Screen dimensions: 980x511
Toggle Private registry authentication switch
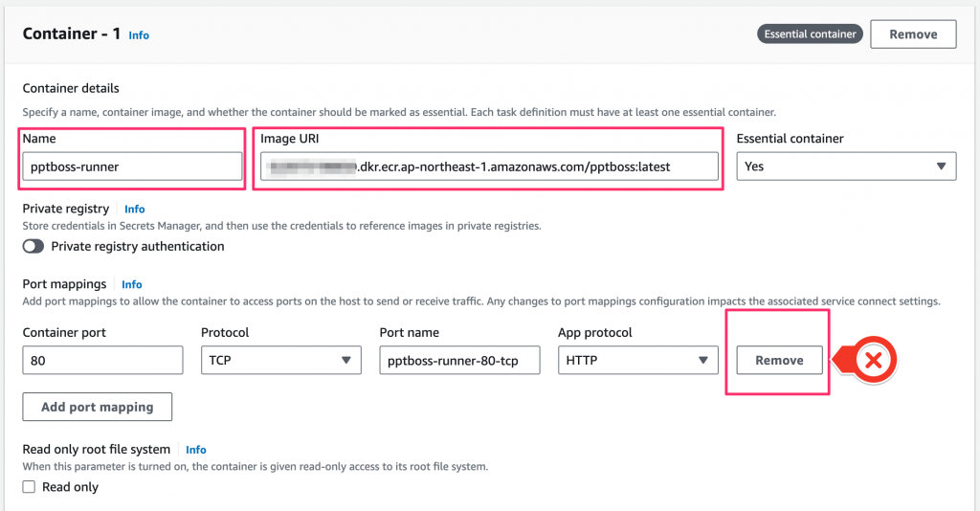[x=33, y=246]
